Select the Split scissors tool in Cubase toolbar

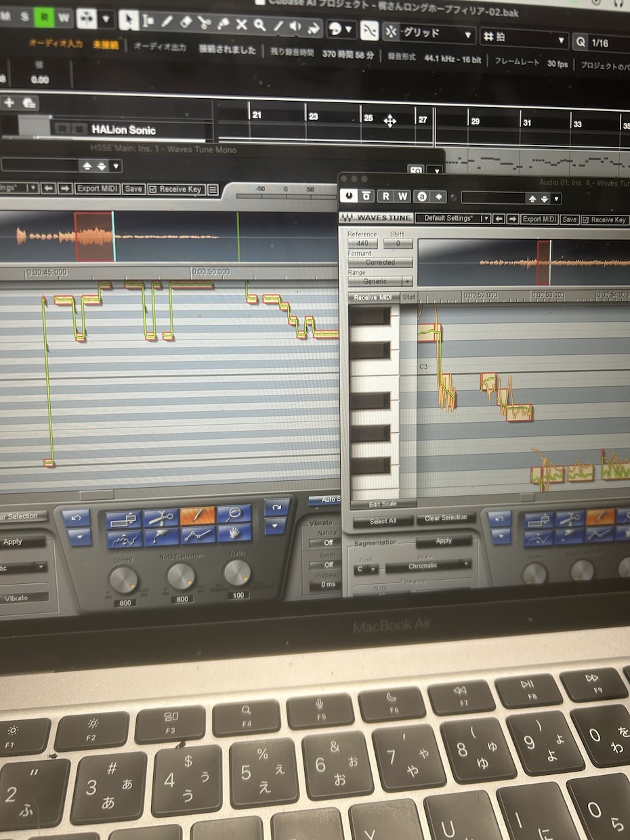(204, 23)
